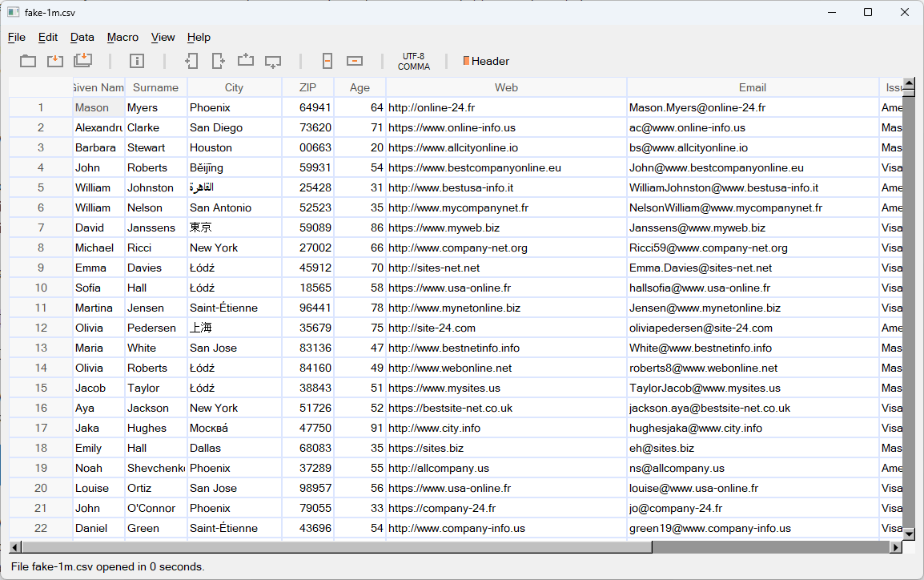Image resolution: width=924 pixels, height=580 pixels.
Task: Insert a column to the left
Action: pos(191,61)
